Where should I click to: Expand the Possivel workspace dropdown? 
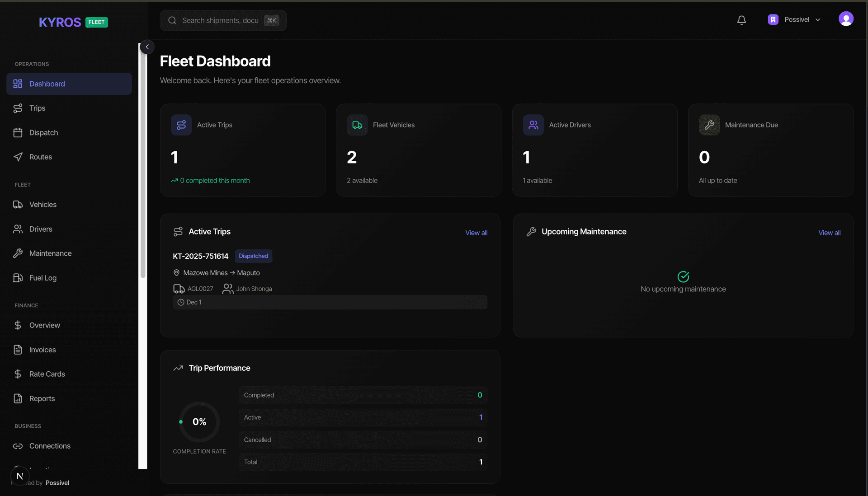coord(795,19)
